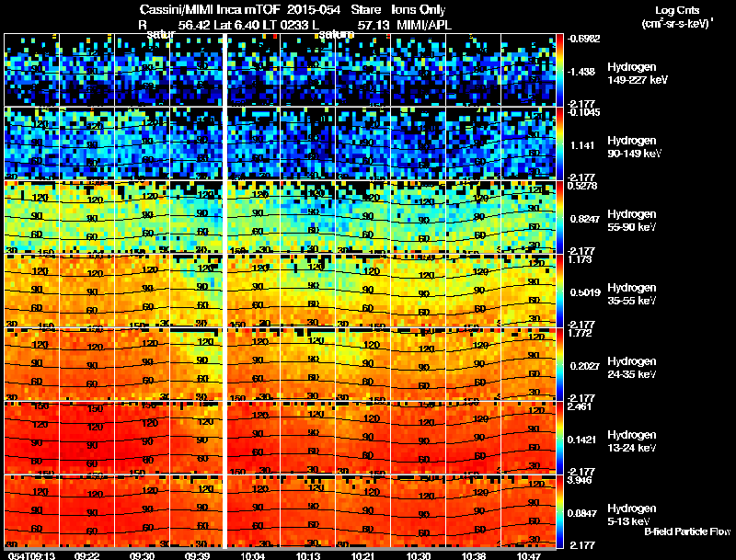Click the header value '56.42' after R
Screen dimensions: 736x560
(x=194, y=25)
